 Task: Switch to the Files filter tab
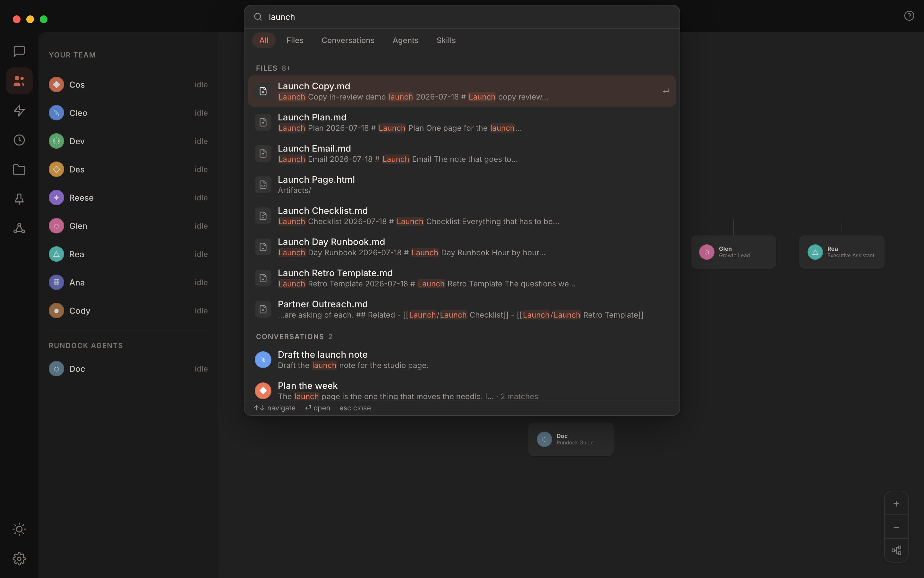tap(295, 40)
